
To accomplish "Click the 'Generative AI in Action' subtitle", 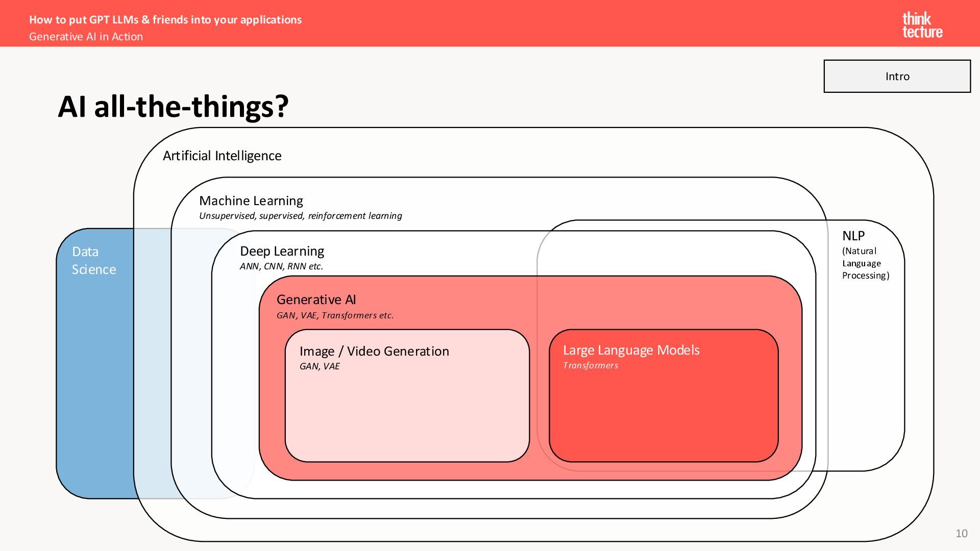I will point(86,37).
